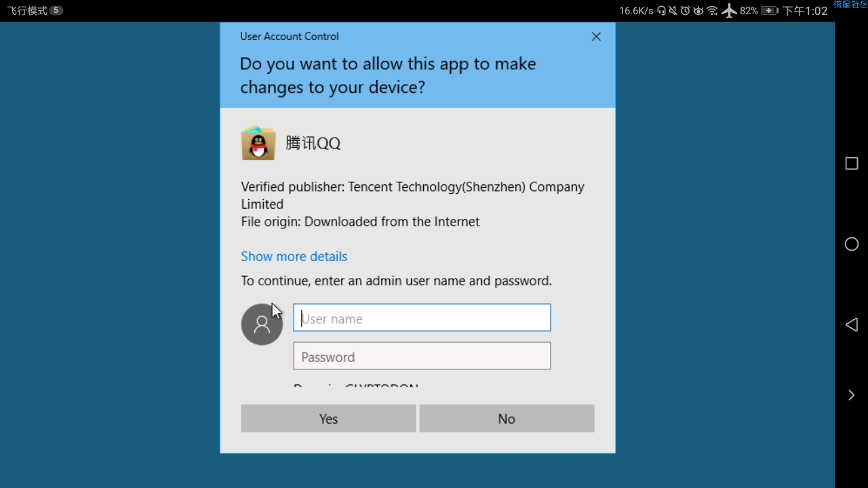Viewport: 868px width, 488px height.
Task: Tap the 16.6K/s network speed indicator
Action: [x=636, y=11]
